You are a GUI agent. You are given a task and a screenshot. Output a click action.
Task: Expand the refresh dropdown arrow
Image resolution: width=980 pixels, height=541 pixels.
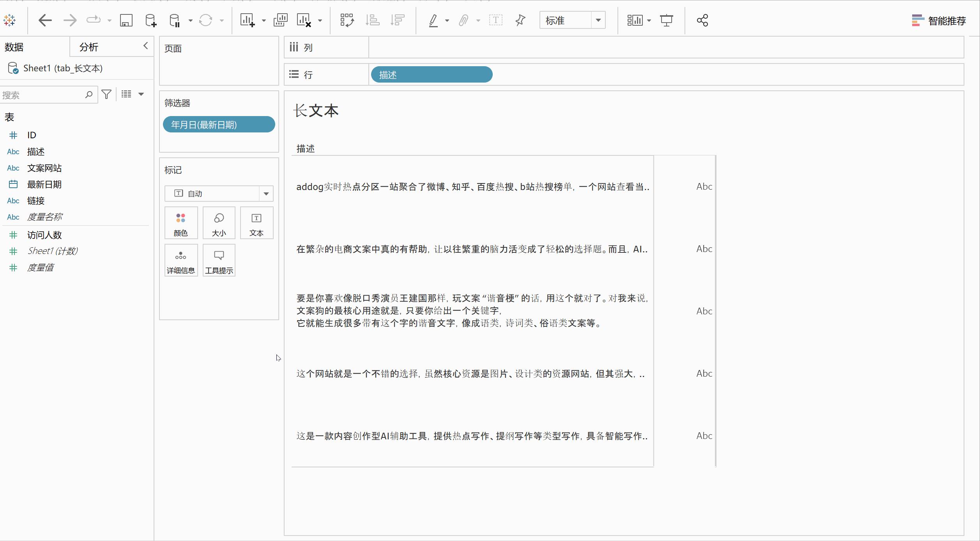(x=222, y=21)
